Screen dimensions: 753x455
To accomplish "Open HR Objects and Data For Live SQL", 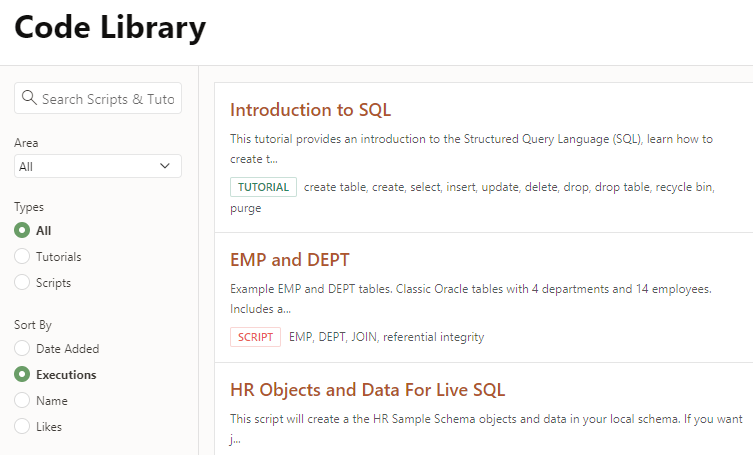I will pyautogui.click(x=367, y=390).
